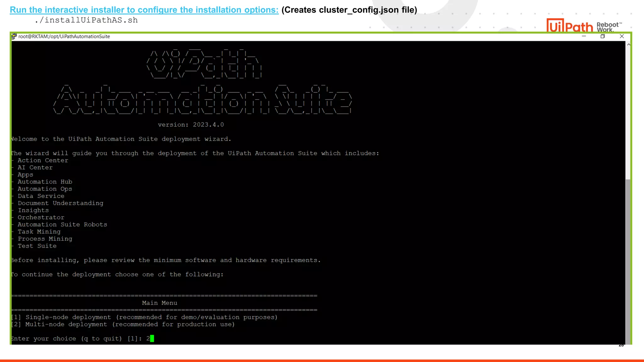Click the green cursor at the choice prompt
644x362 pixels.
tap(152, 338)
